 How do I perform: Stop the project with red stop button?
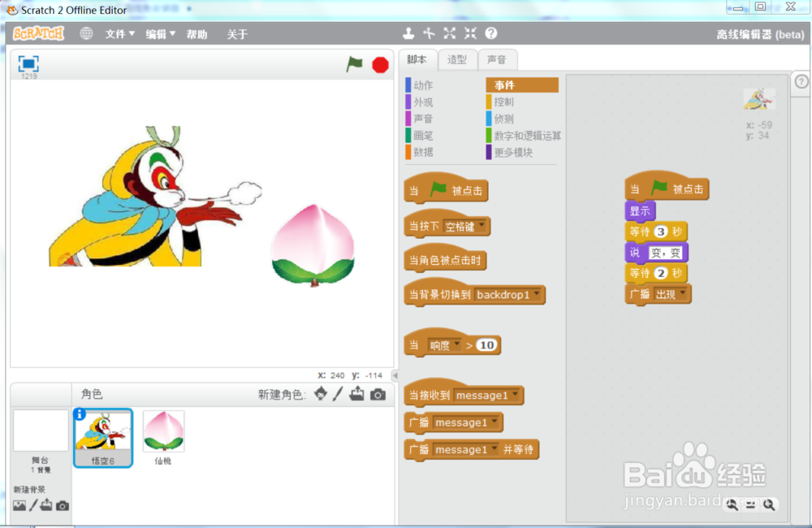(381, 65)
